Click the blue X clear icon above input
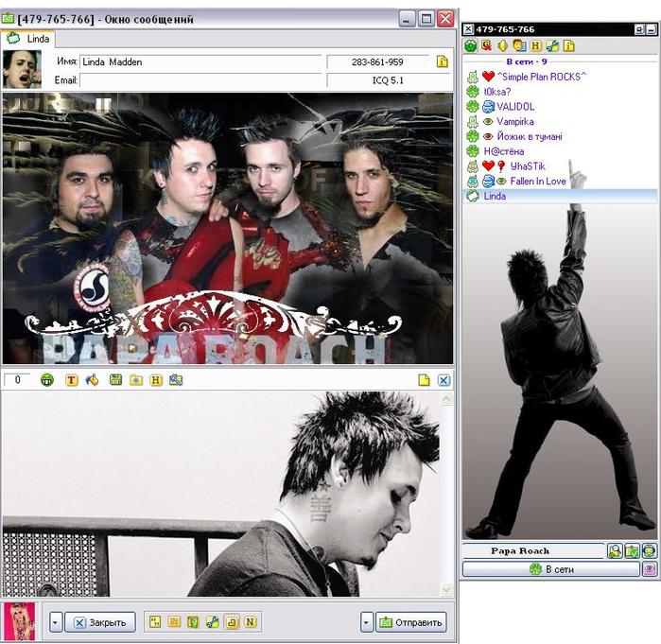This screenshot has height=644, width=661. tap(444, 380)
